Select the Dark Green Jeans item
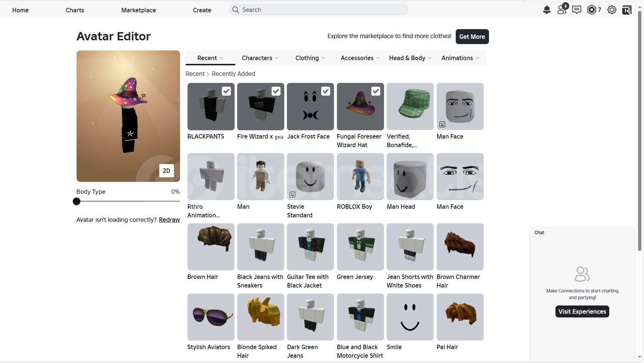 pos(310,317)
